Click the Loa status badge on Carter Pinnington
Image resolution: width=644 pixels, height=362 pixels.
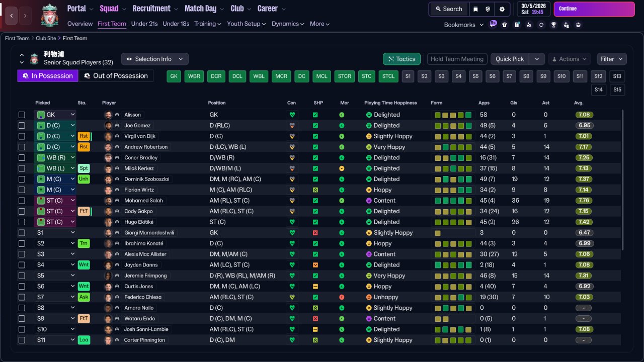coord(84,340)
